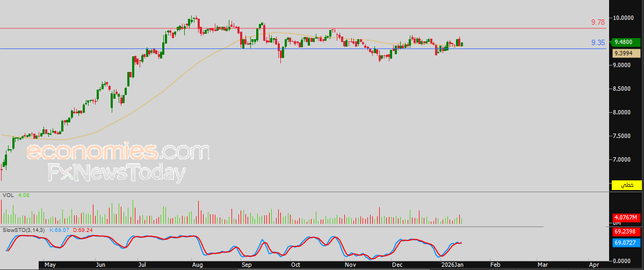Click the green 4.08 volume value
The image size is (644, 270).
(24, 195)
